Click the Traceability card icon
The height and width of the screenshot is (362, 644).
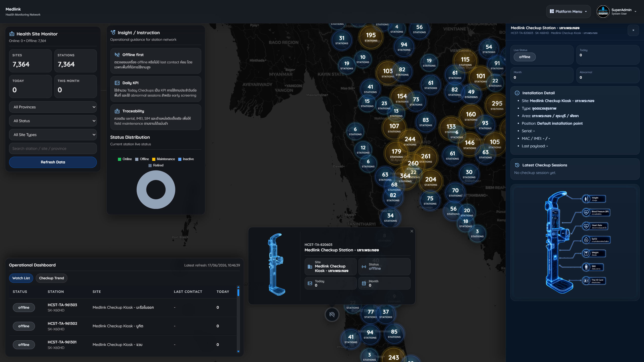(117, 111)
